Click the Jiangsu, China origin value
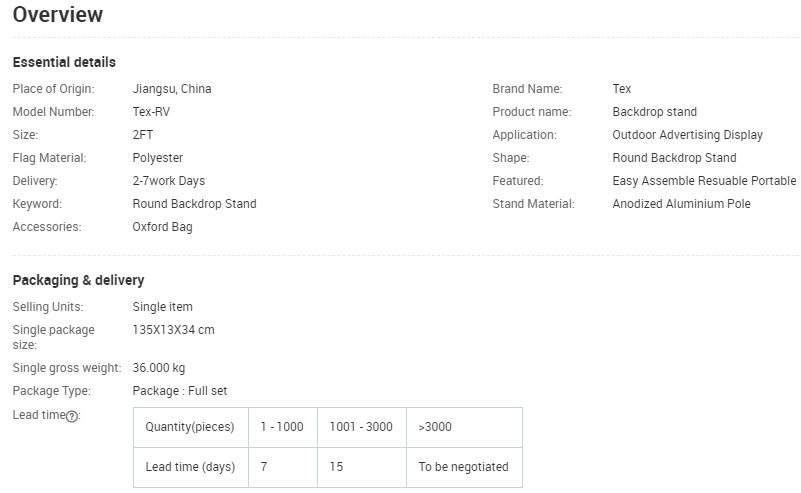 coord(172,89)
